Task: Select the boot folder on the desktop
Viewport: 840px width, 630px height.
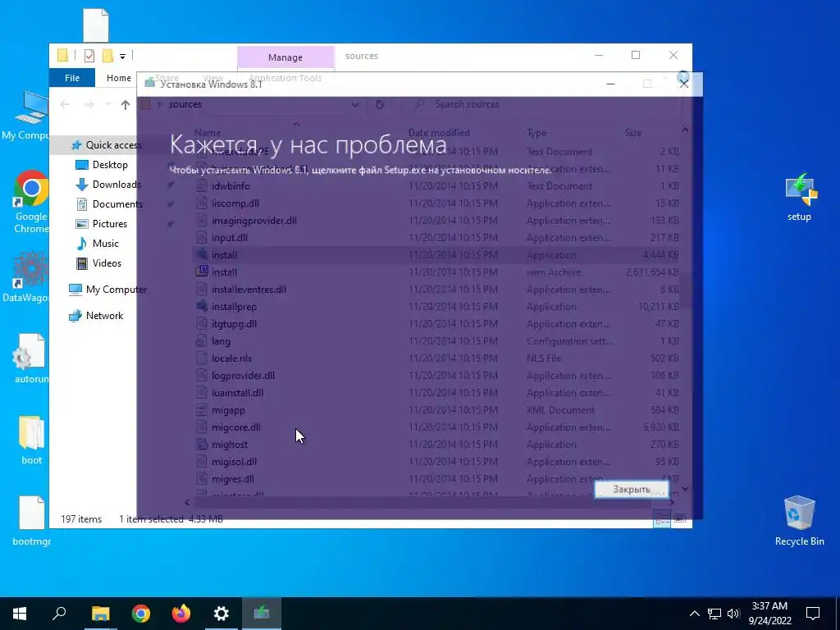Action: [32, 440]
